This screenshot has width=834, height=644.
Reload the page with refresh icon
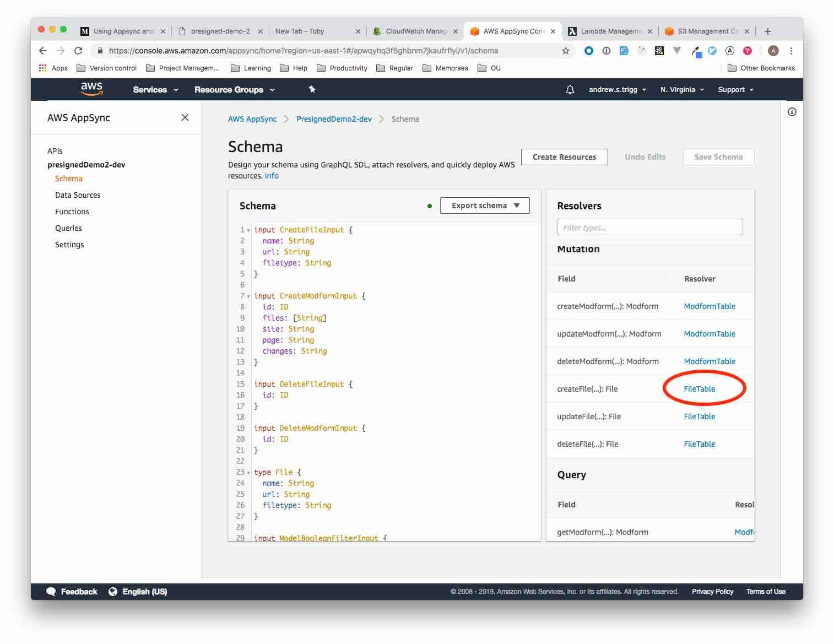(78, 51)
